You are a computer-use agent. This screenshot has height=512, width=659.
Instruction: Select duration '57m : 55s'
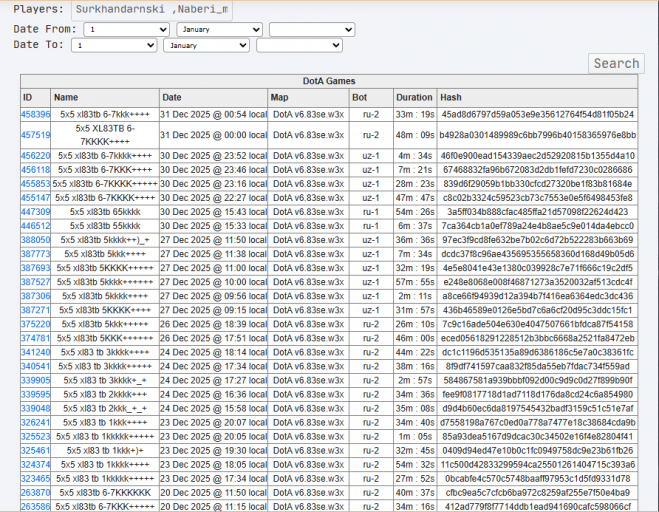click(415, 282)
